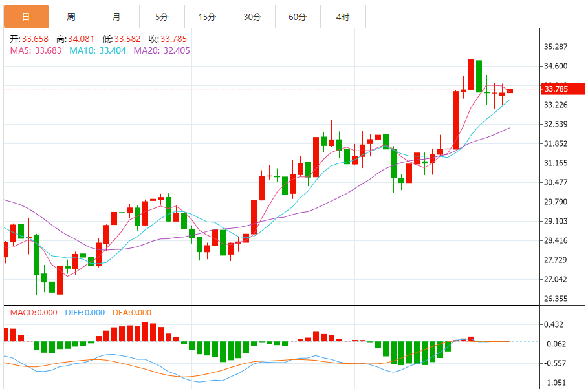Click the MA20: 32.405 legend label
Viewport: 588px width, 389px height.
162,50
